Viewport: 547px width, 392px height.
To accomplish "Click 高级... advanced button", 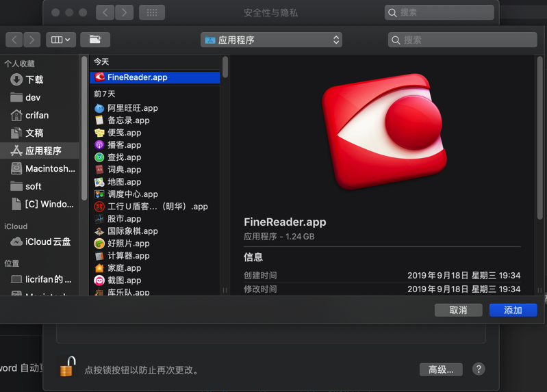I will coord(441,369).
